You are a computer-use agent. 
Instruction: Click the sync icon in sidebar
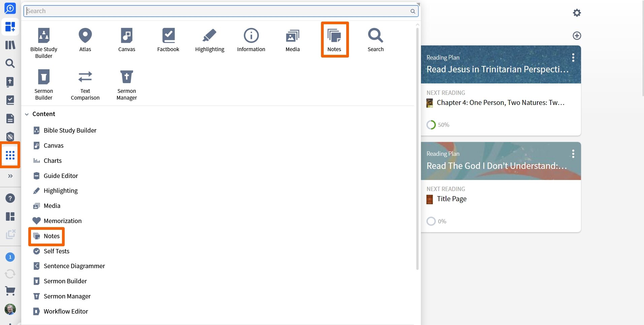pyautogui.click(x=10, y=274)
